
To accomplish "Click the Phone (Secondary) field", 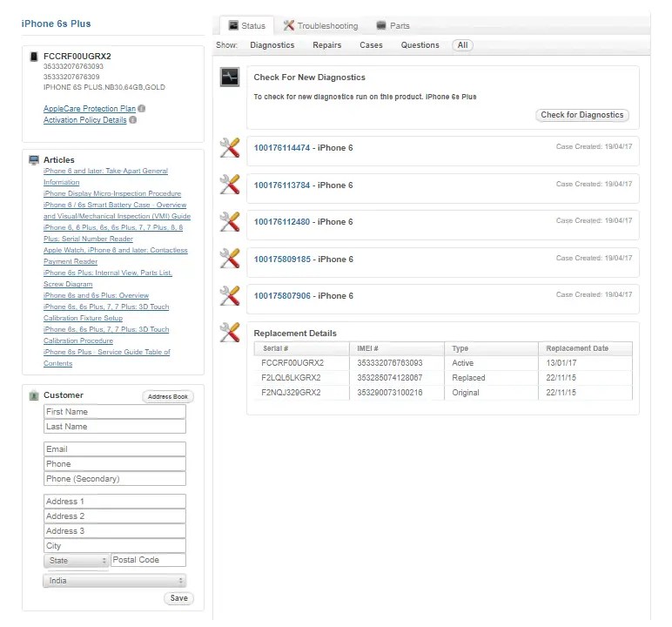I will tap(115, 479).
